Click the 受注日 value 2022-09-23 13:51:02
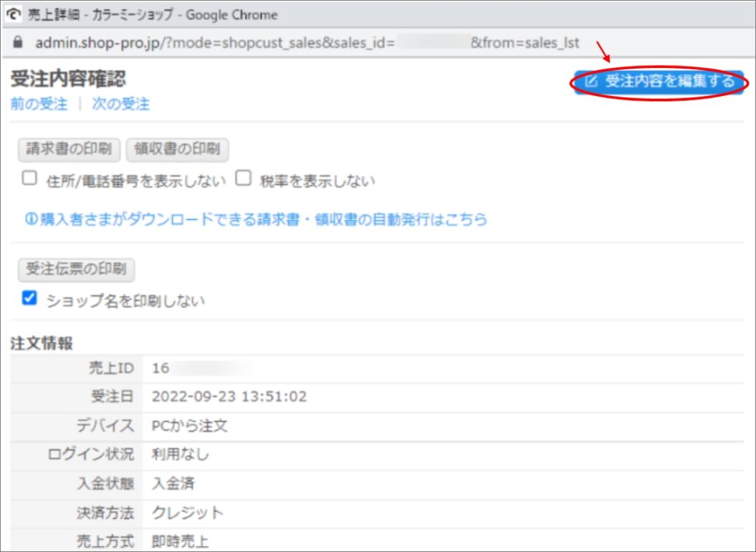 (x=229, y=397)
